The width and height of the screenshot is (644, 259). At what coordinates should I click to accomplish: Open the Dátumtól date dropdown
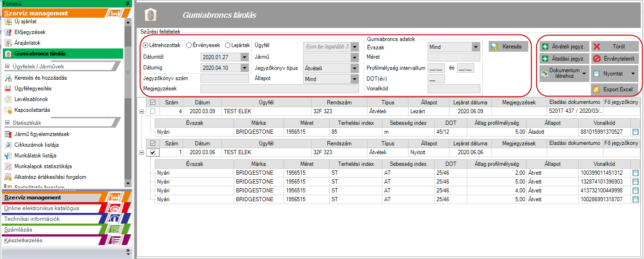tap(245, 57)
